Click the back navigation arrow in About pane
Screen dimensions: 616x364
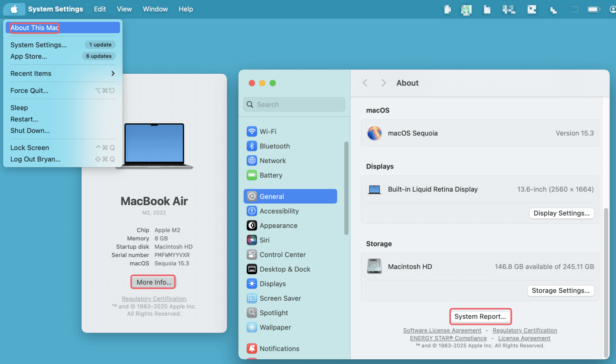click(365, 83)
